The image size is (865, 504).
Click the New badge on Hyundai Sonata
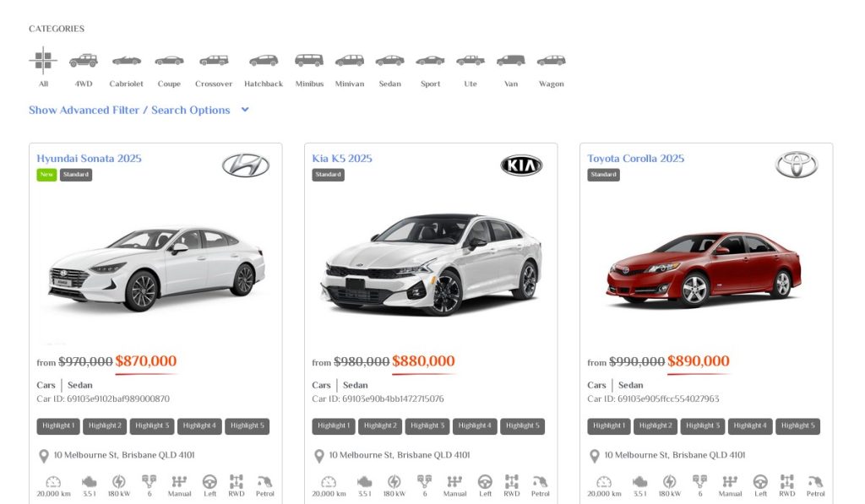(46, 175)
